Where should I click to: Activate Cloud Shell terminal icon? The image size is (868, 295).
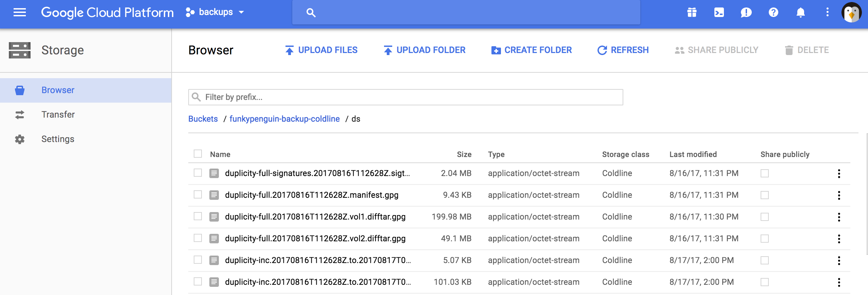719,13
